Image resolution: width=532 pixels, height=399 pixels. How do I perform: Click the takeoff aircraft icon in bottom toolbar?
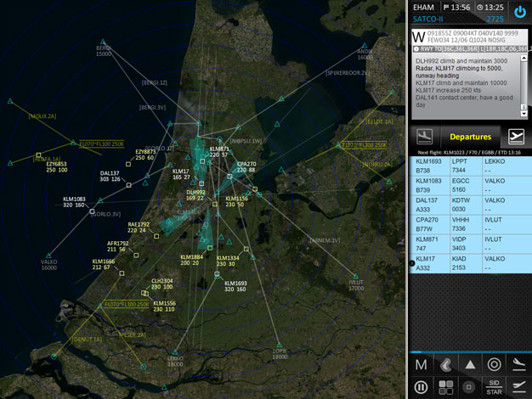click(x=518, y=387)
